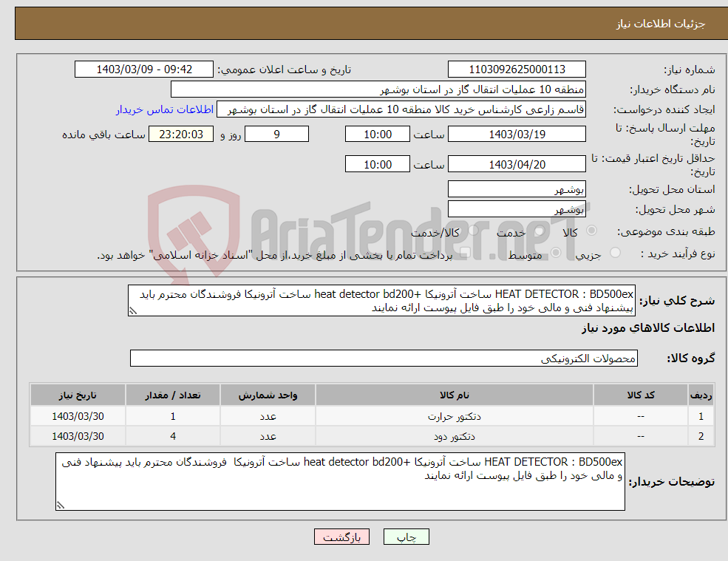
Task: Click the تاریخ نیاز column header
Action: click(78, 395)
